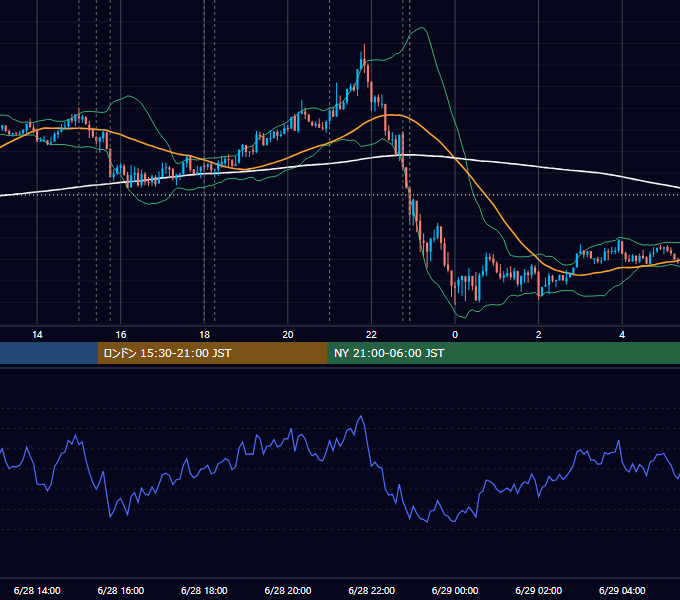Viewport: 680px width, 600px height.
Task: Click the 6/28 16:00 date label
Action: pos(121,590)
